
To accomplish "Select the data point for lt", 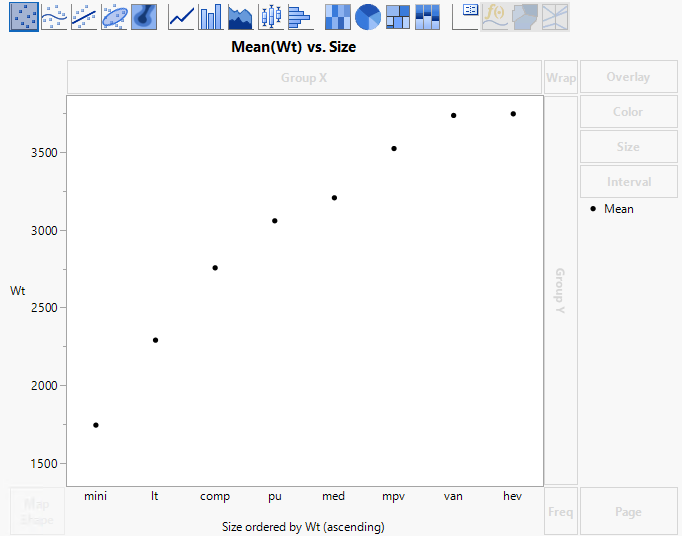I will (x=155, y=340).
